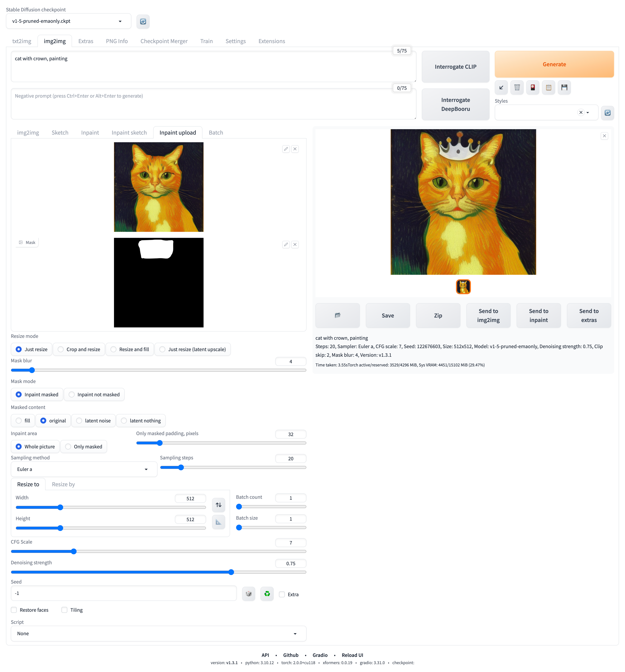Adjust the Denoising strength slider
Viewport: 625px width, 672px height.
pyautogui.click(x=231, y=572)
